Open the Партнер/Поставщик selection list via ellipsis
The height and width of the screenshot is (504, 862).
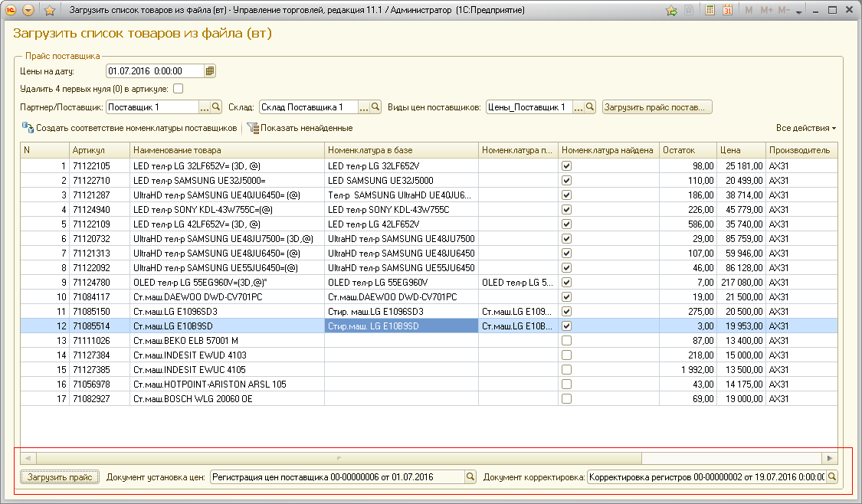pyautogui.click(x=205, y=106)
